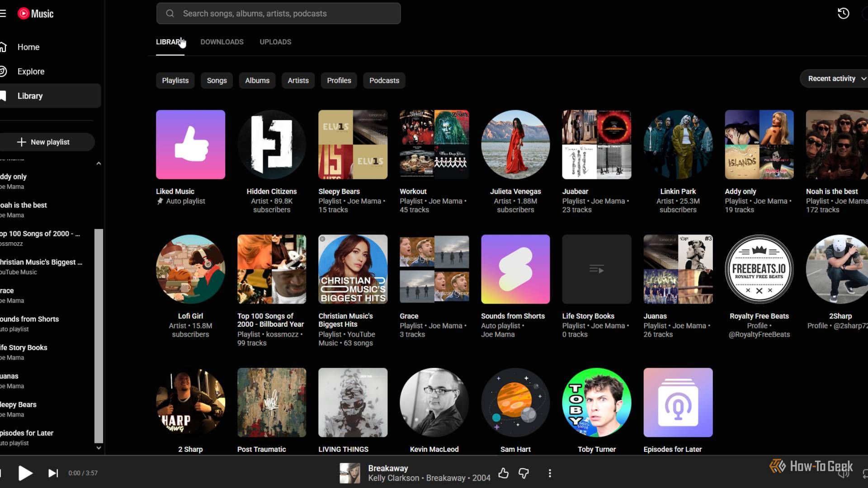
Task: Open the Hidden Citizens artist thumbnail
Action: (272, 145)
